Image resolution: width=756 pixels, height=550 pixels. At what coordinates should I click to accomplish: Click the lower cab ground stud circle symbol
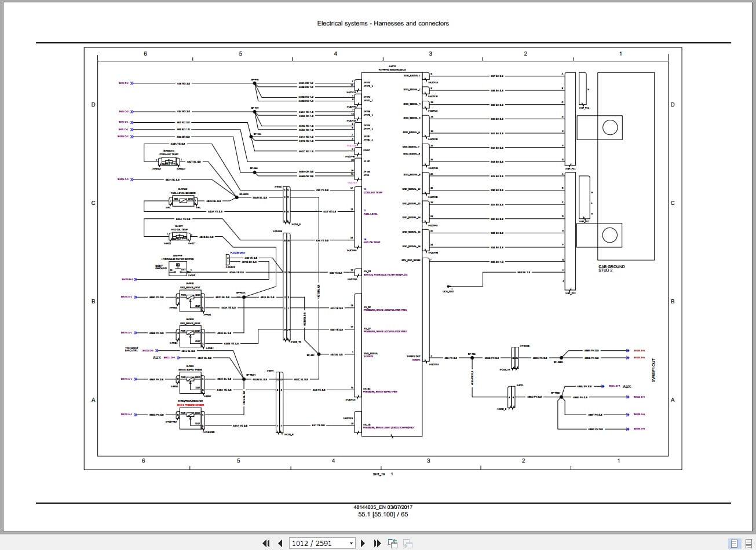pyautogui.click(x=610, y=235)
